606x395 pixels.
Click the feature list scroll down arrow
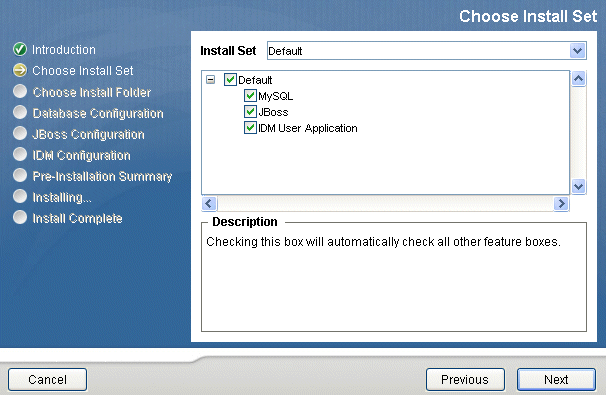pos(578,186)
